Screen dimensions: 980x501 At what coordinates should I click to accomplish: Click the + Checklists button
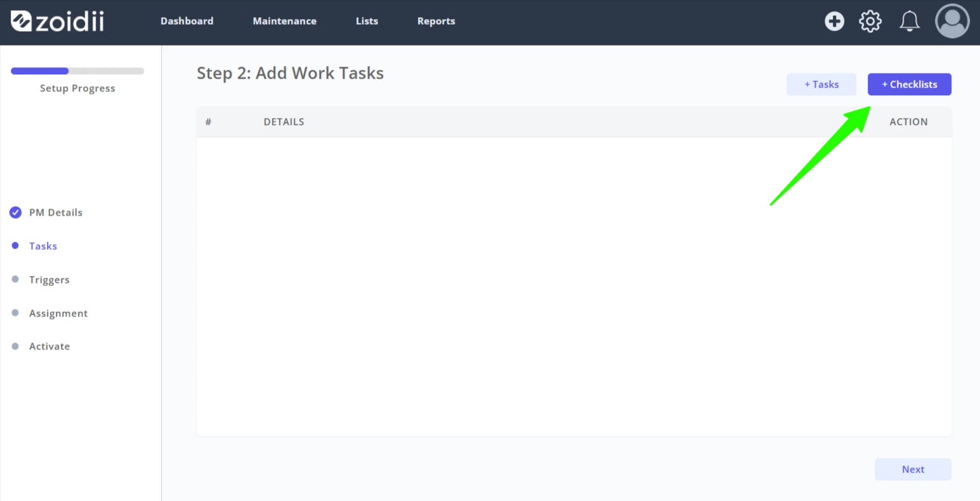pyautogui.click(x=910, y=84)
